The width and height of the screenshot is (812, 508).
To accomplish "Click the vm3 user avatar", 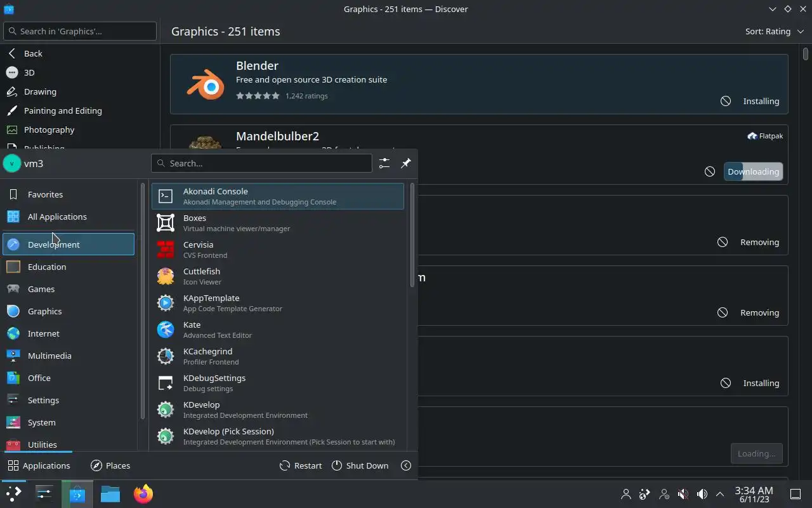I will point(12,163).
